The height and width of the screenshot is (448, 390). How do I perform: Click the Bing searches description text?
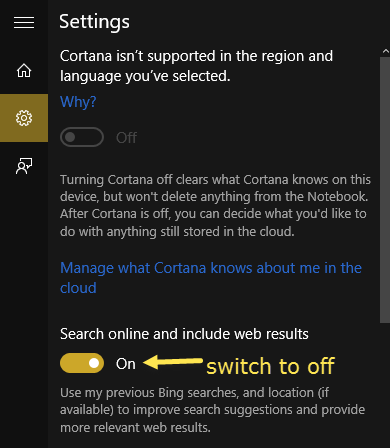click(x=212, y=410)
